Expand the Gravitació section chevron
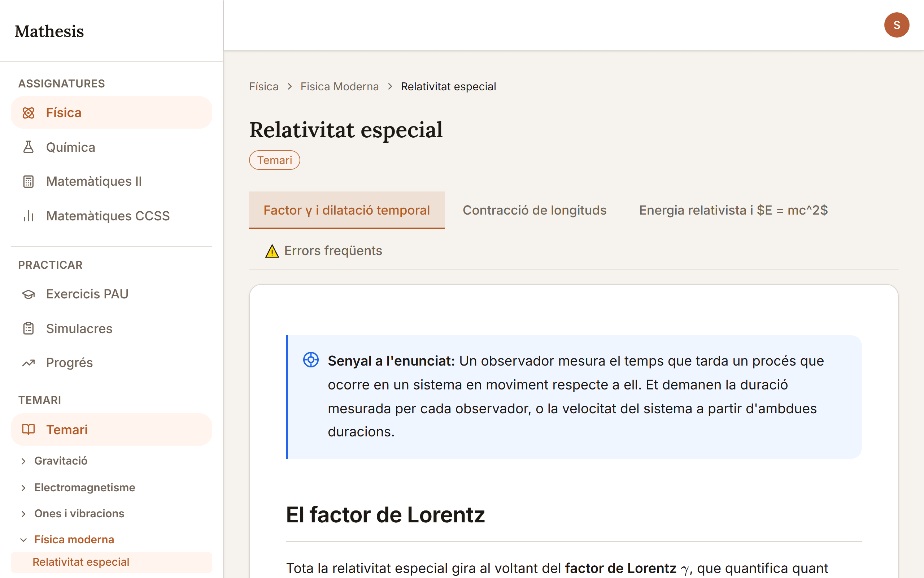The width and height of the screenshot is (924, 578). 24,461
